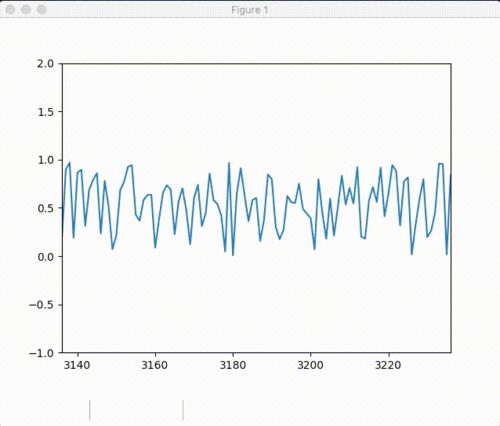Screen dimensions: 500x426
Task: Click the 1.5 y-axis tick label
Action: pos(46,112)
